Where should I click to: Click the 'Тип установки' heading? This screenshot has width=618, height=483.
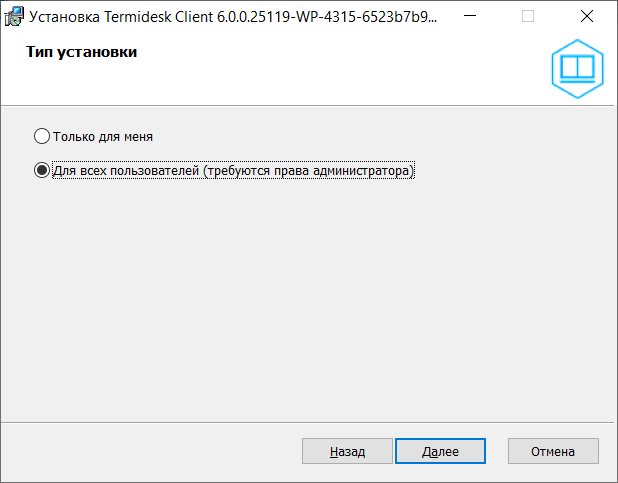coord(81,53)
